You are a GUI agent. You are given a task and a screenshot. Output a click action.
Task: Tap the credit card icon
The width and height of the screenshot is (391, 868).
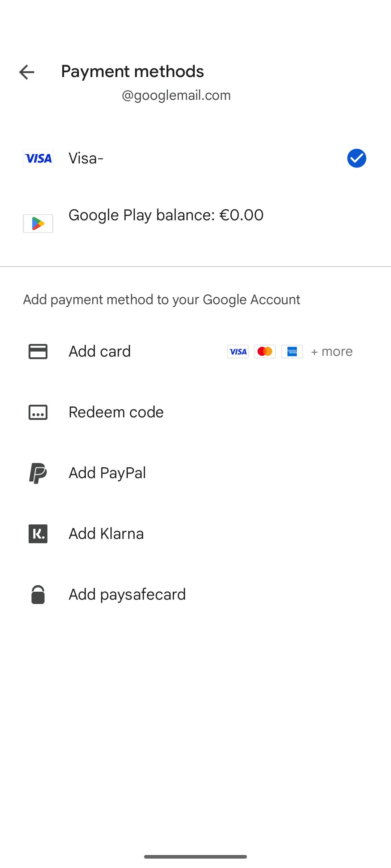pyautogui.click(x=38, y=352)
